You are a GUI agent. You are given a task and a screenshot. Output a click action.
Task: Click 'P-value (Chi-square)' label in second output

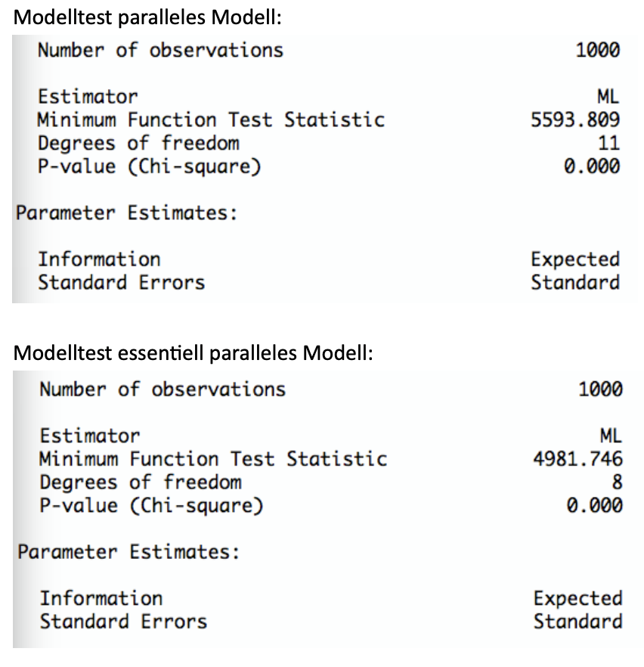(151, 505)
